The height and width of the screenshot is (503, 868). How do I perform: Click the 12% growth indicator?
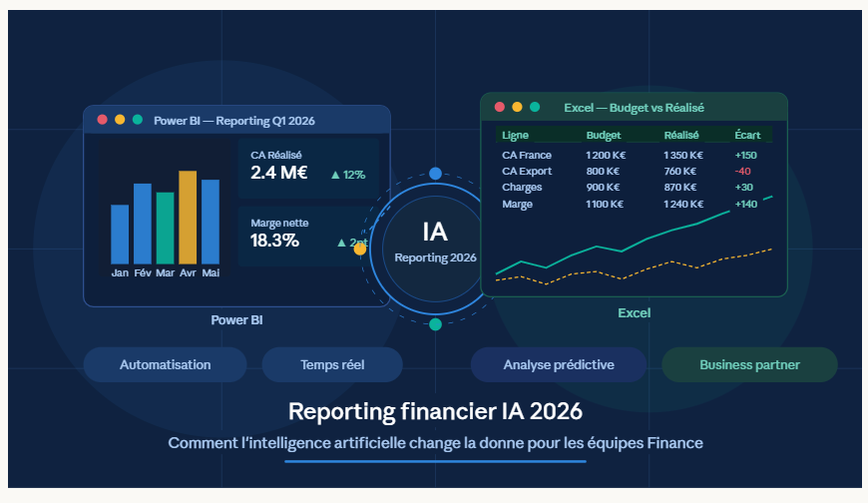click(348, 175)
